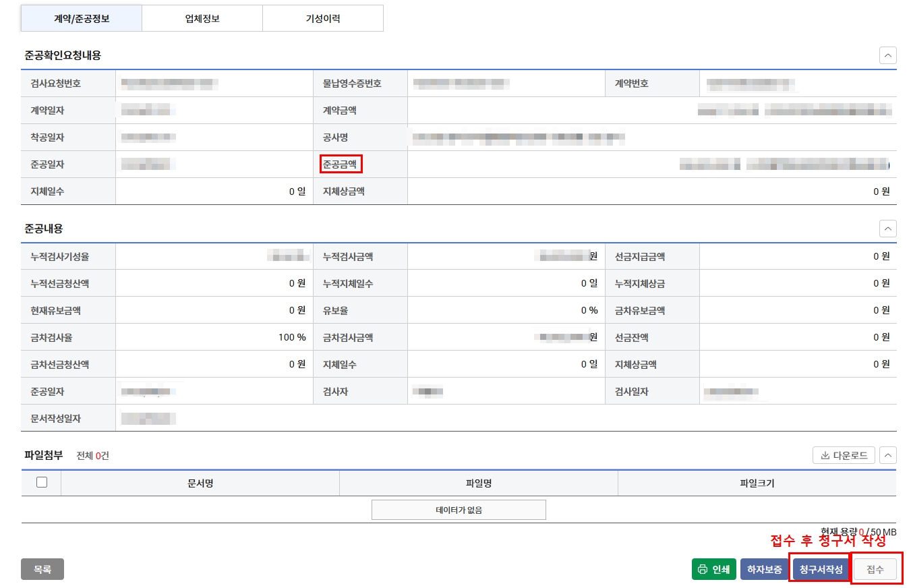Collapse the 준공내용 section using its chevron
This screenshot has width=911, height=588.
(x=888, y=229)
